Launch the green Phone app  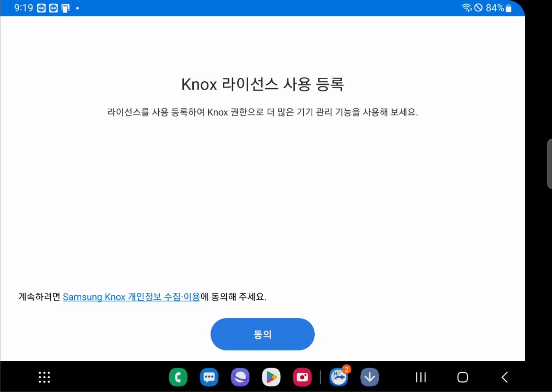tap(178, 377)
